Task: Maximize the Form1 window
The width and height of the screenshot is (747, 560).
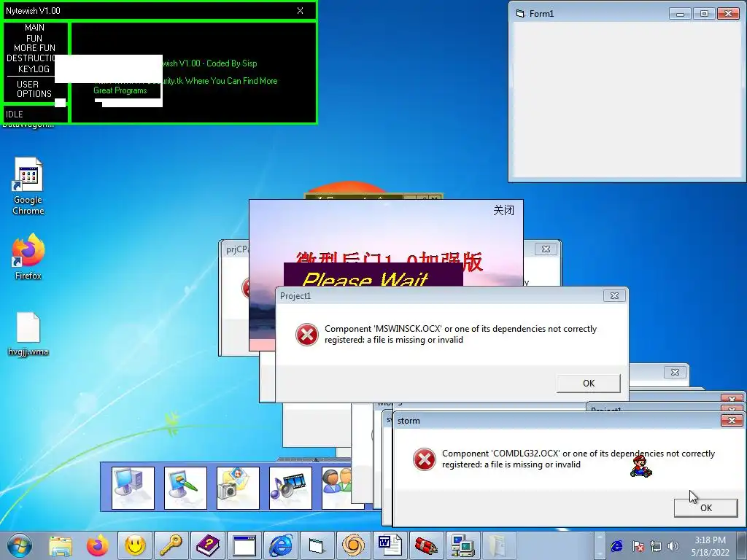Action: (704, 14)
